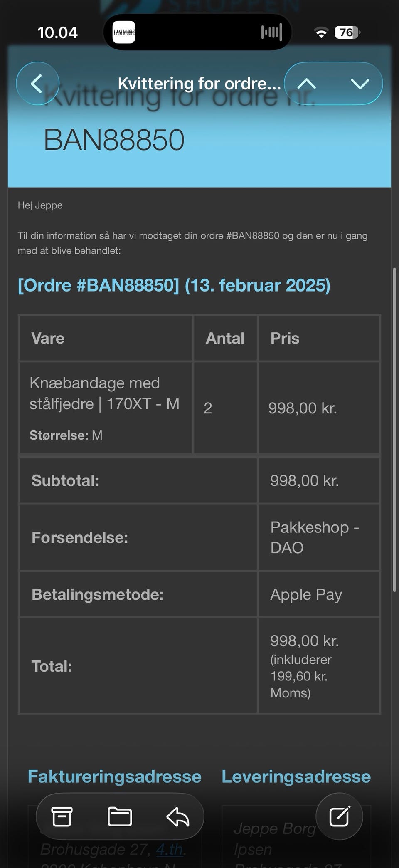
Task: Tap the battery level indicator
Action: (x=347, y=32)
